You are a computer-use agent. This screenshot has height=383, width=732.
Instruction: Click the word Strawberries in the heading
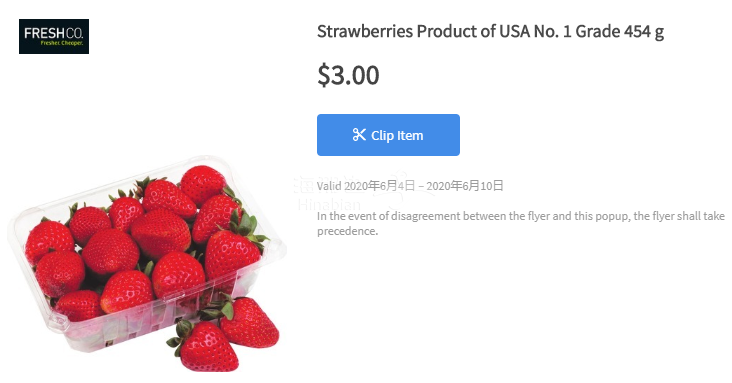pyautogui.click(x=365, y=32)
